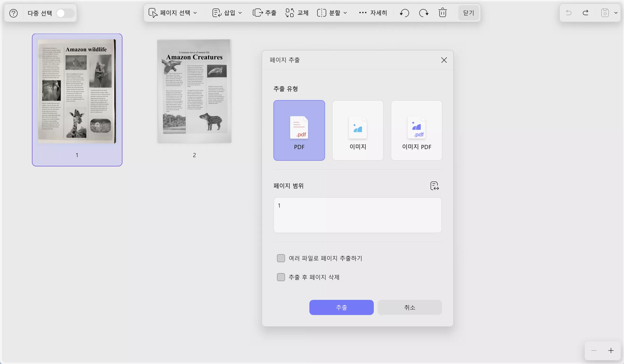Select page 2 thumbnail Amazon Creatures

click(x=194, y=91)
